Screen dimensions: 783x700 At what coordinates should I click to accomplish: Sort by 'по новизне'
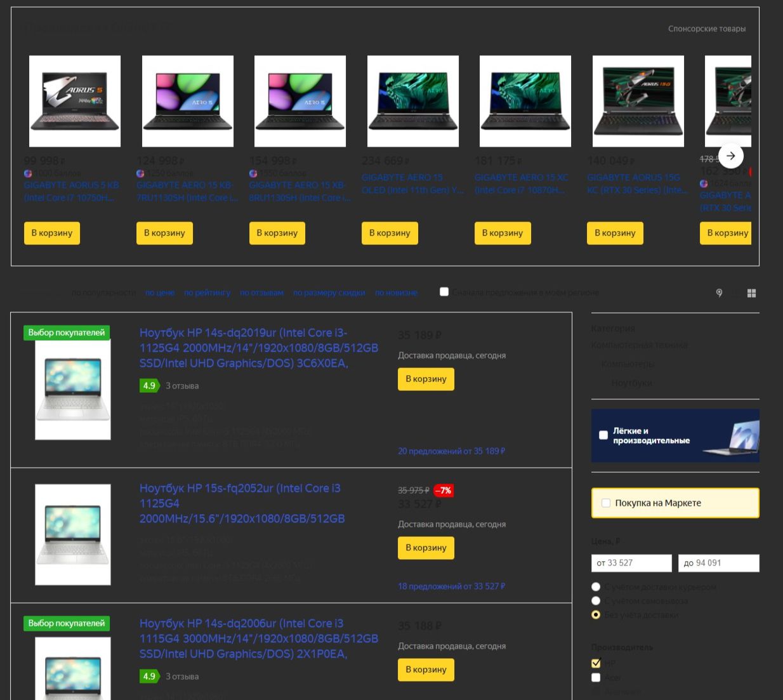click(x=396, y=293)
